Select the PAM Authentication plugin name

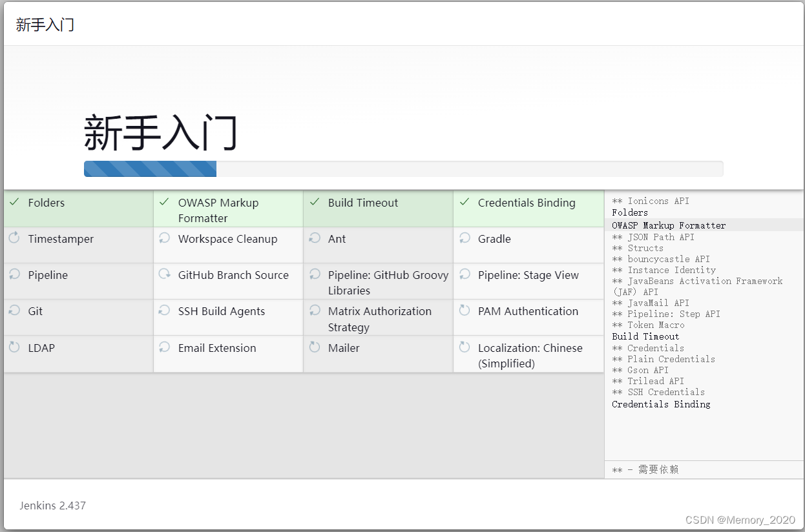(528, 311)
